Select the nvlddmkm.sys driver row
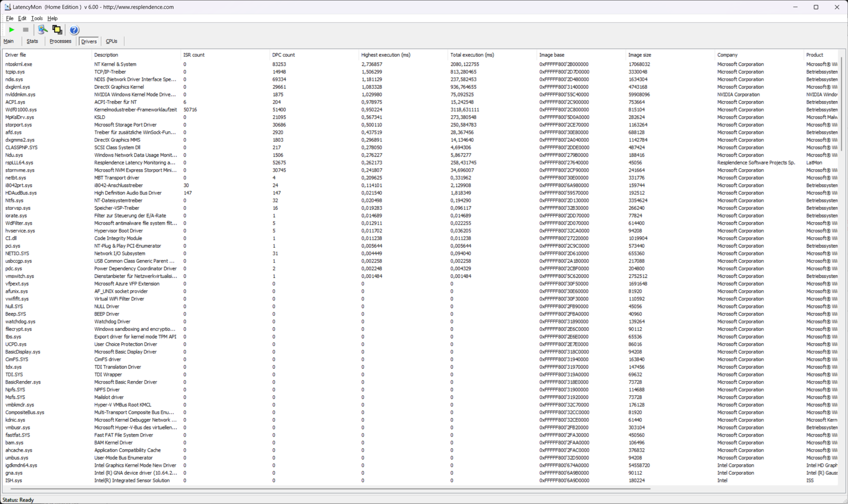This screenshot has height=504, width=848. pyautogui.click(x=20, y=95)
